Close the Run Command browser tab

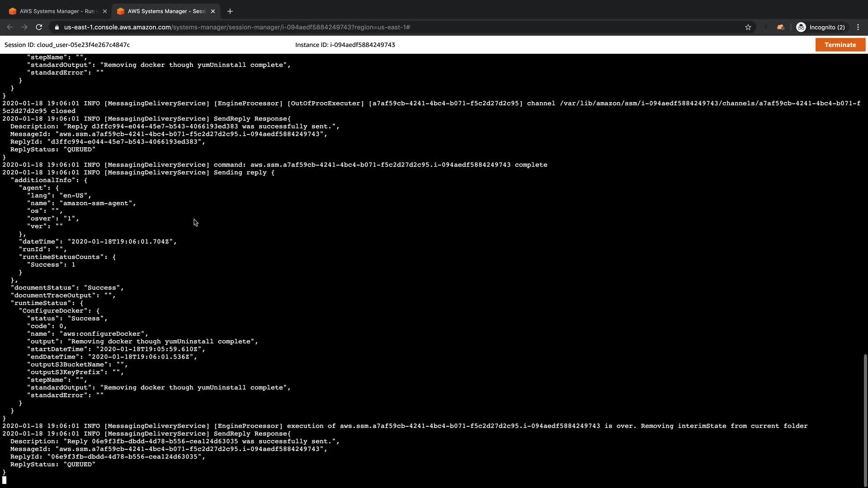(x=104, y=11)
